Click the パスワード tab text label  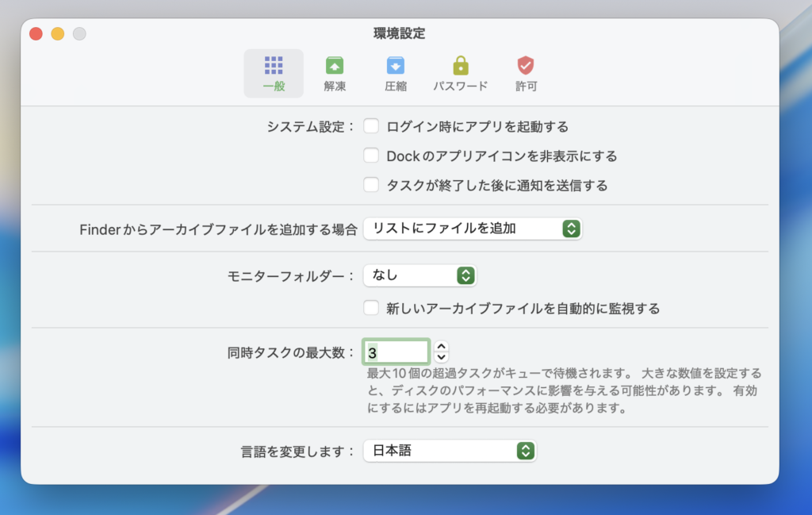tap(460, 86)
